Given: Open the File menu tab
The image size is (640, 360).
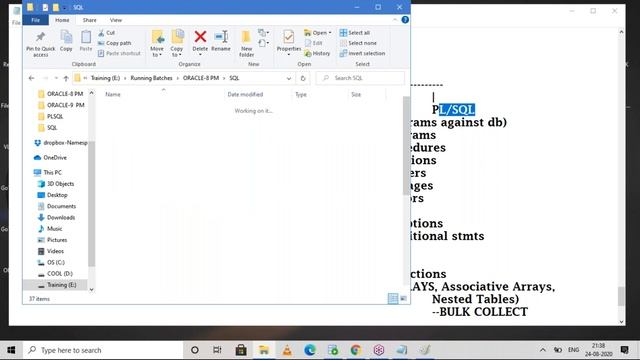Looking at the screenshot, I should 36,20.
